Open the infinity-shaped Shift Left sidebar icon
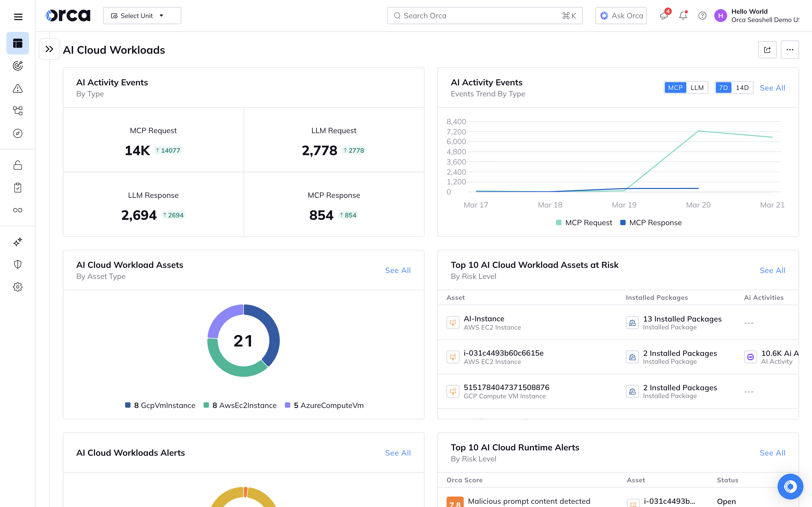The height and width of the screenshot is (507, 812). [17, 210]
